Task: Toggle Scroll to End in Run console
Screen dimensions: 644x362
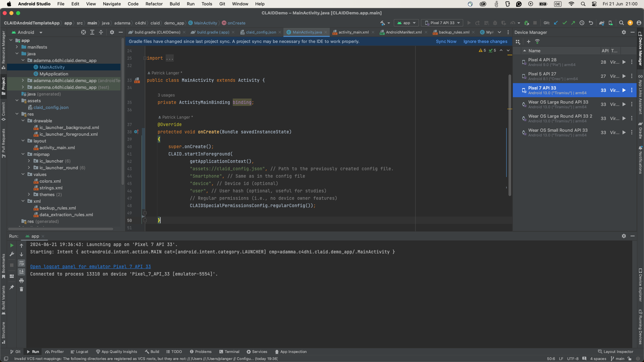Action: coord(21,272)
